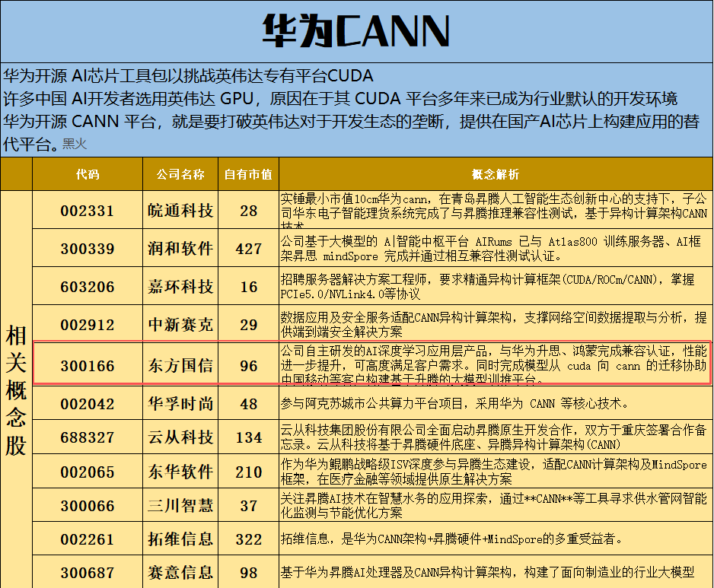Click stock code 603206

click(88, 287)
